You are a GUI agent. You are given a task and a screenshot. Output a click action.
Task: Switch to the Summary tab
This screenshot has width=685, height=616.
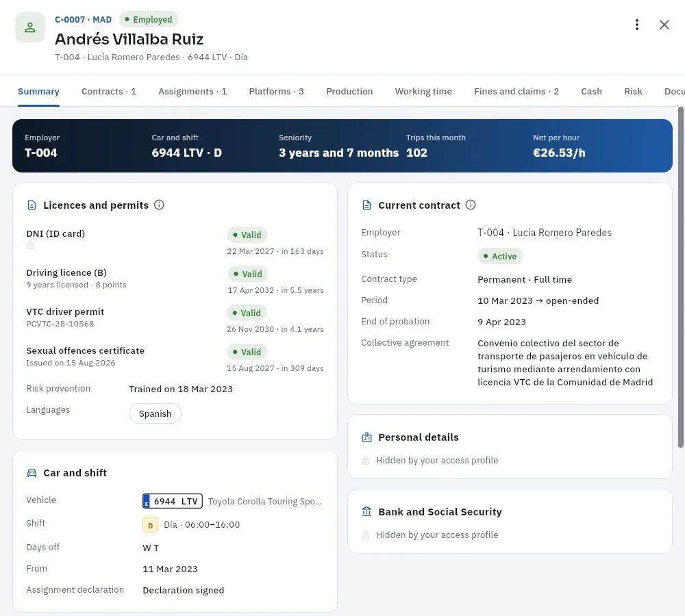click(38, 91)
